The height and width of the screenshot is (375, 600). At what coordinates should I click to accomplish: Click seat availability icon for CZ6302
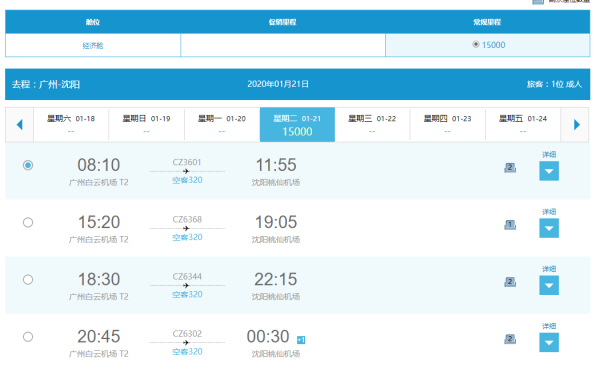click(x=510, y=339)
